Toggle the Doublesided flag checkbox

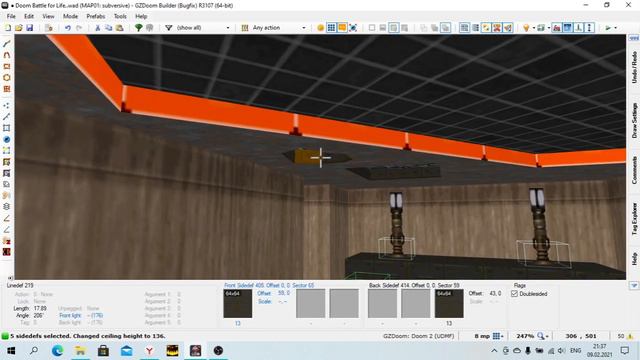(x=514, y=294)
